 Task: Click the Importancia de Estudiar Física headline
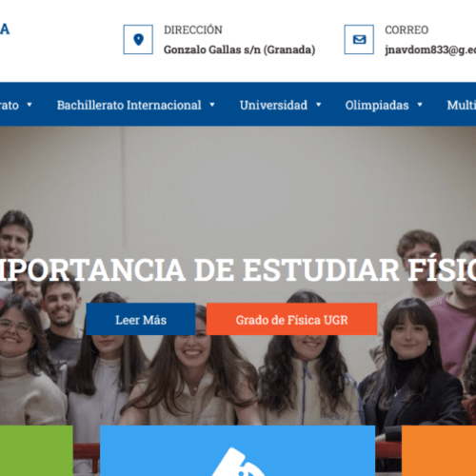click(x=238, y=269)
